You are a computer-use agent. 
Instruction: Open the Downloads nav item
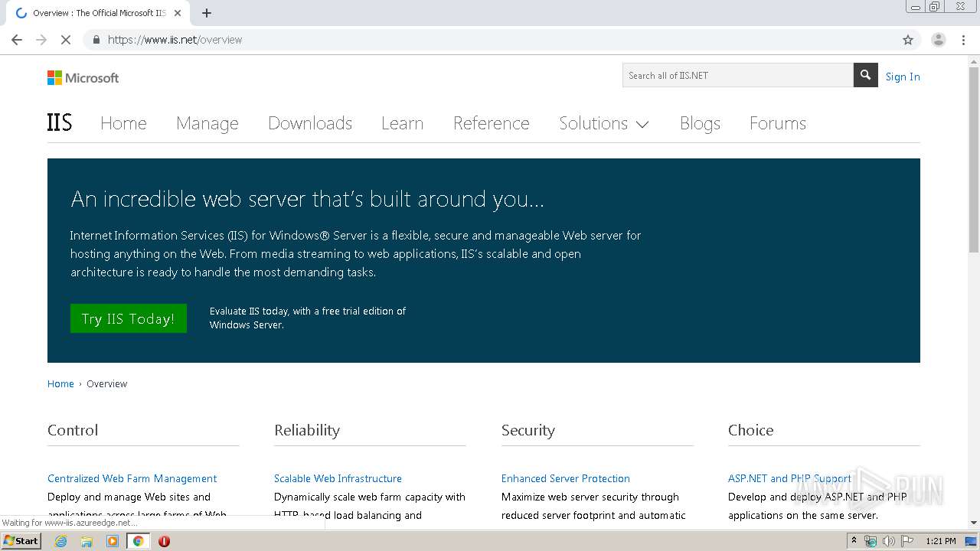[310, 123]
